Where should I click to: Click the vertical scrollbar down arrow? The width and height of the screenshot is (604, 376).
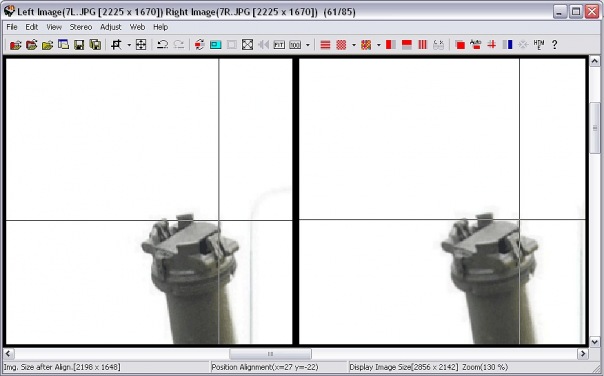click(x=594, y=342)
